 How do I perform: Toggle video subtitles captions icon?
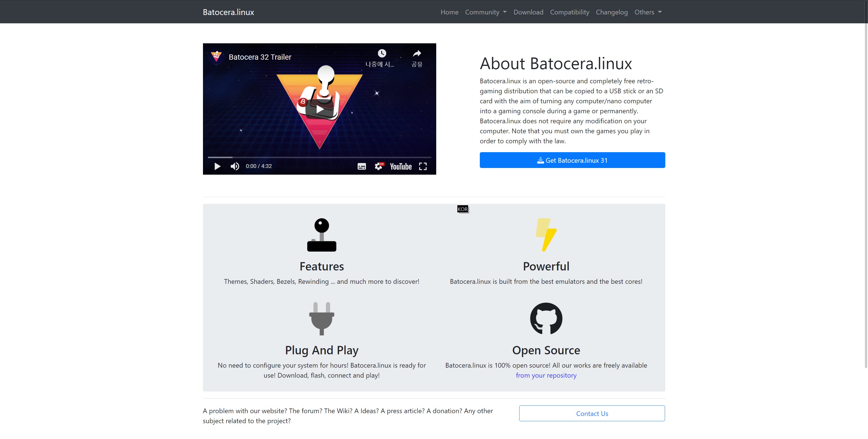click(362, 166)
